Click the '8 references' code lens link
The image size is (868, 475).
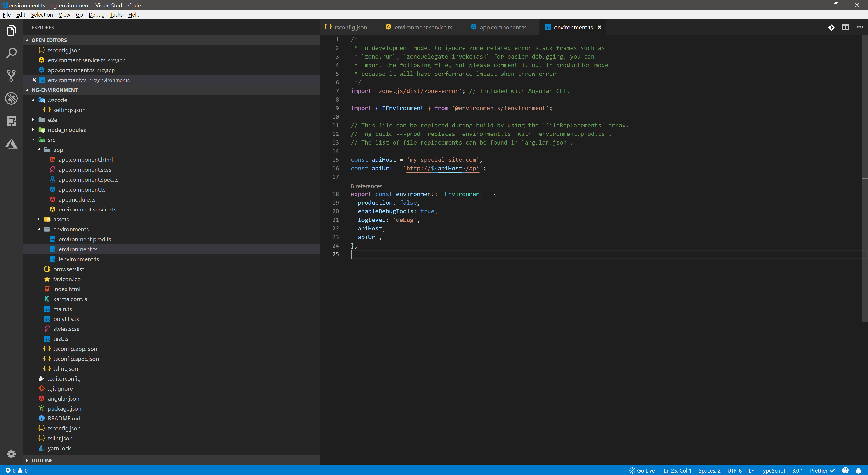(x=366, y=186)
